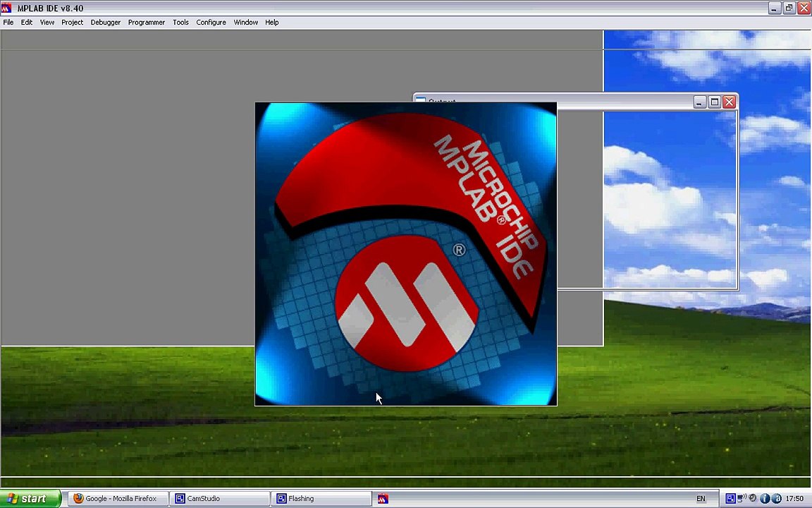
Task: Click the MPLAB IDE splash screen image
Action: click(x=406, y=254)
